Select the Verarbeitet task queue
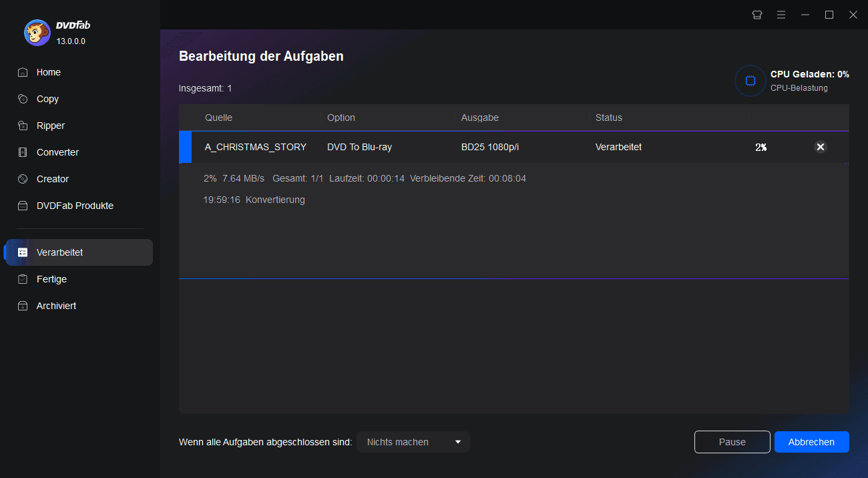Viewport: 868px width, 478px height. 79,252
